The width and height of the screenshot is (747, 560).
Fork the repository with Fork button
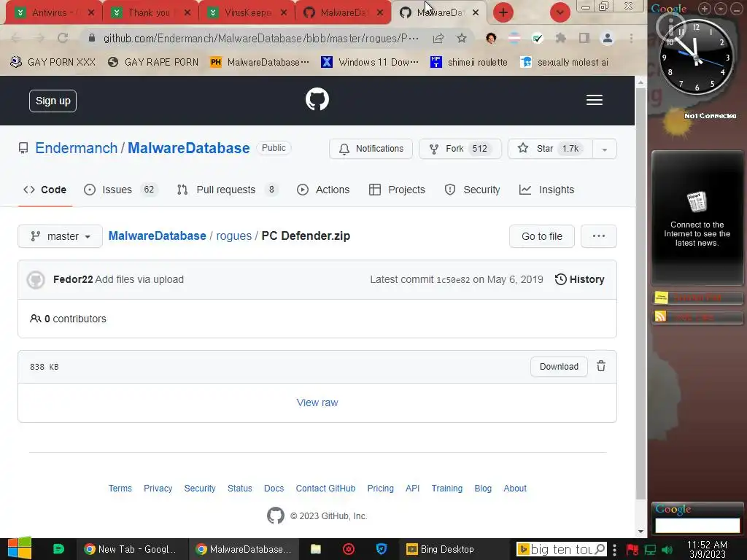[460, 149]
